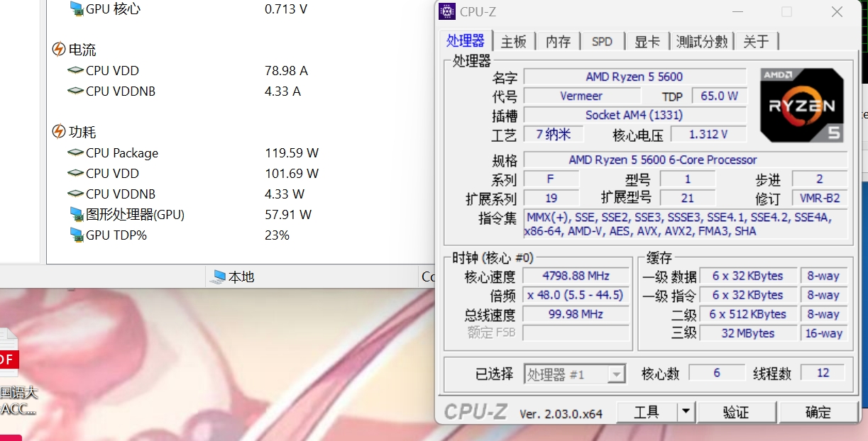868x441 pixels.
Task: Click the 工具 button in CPU-Z
Action: point(647,412)
